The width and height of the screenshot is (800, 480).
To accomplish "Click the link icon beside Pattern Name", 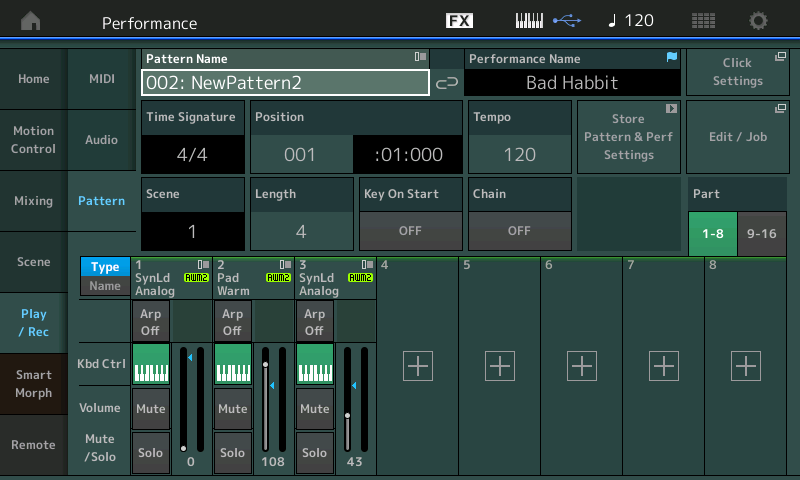I will coord(447,83).
